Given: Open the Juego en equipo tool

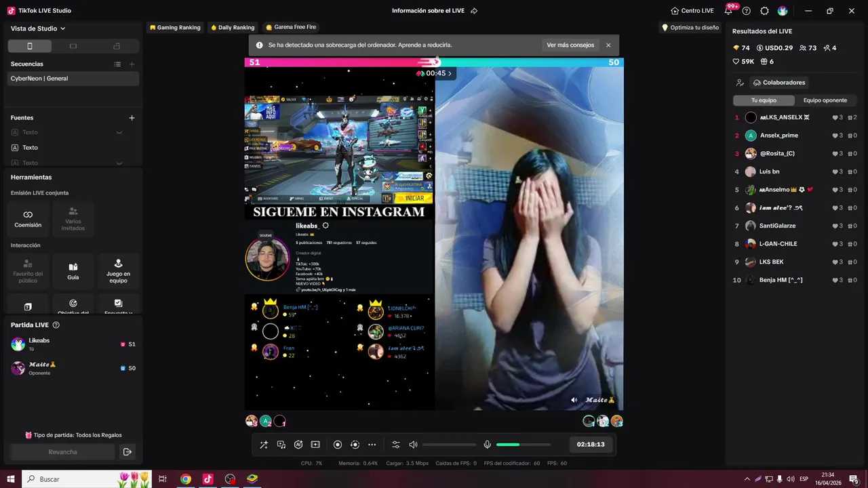Looking at the screenshot, I should (118, 272).
